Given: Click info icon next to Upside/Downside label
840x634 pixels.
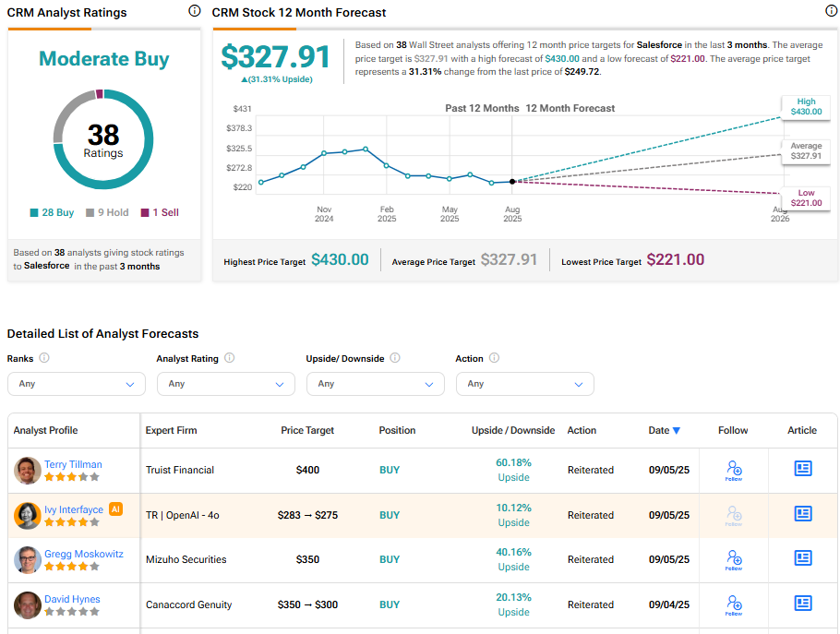Looking at the screenshot, I should [395, 358].
